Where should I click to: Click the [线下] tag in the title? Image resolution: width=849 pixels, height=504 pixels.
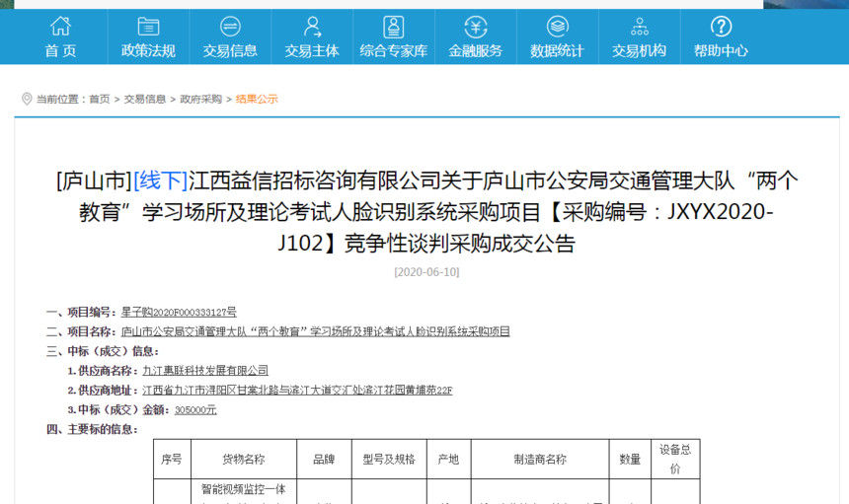161,180
